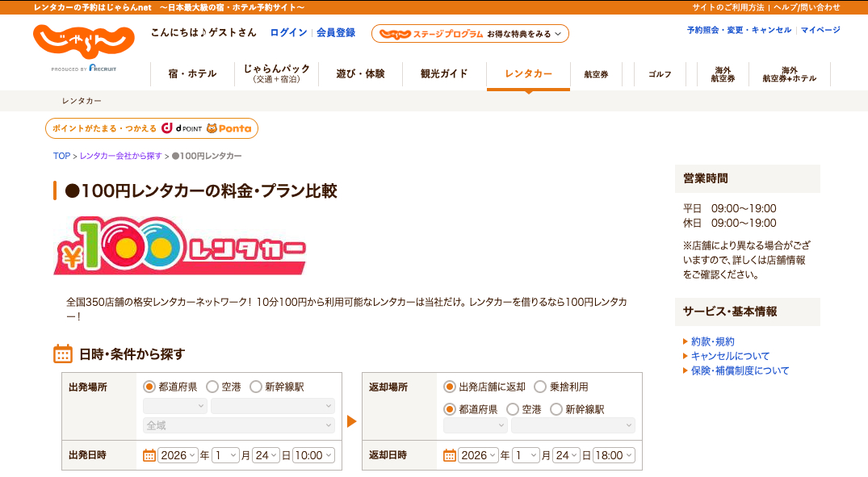Click the Recruit logo under Jalan

[102, 69]
